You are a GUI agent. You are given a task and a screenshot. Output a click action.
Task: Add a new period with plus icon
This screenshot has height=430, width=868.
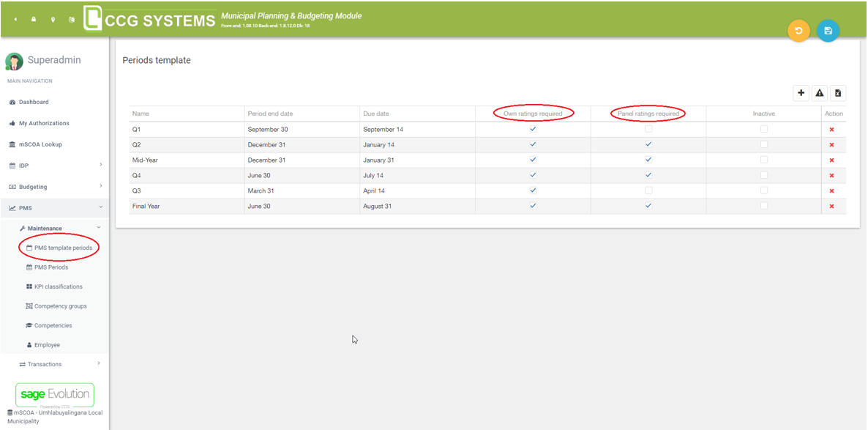801,93
